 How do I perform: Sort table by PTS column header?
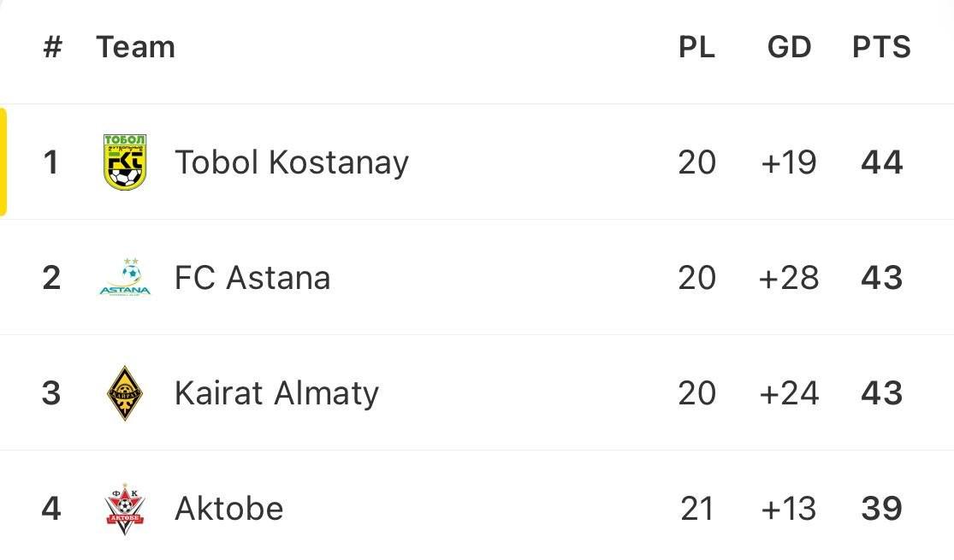881,47
